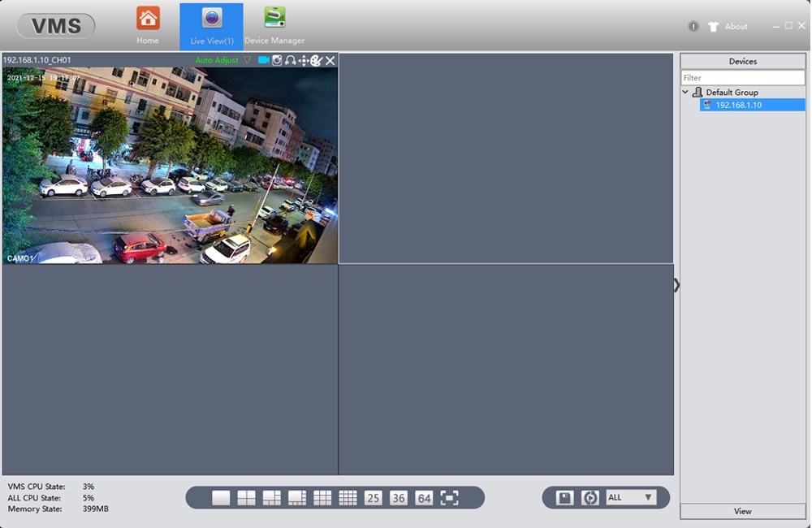Open the Device Manager tab
812x528 pixels.
274,26
